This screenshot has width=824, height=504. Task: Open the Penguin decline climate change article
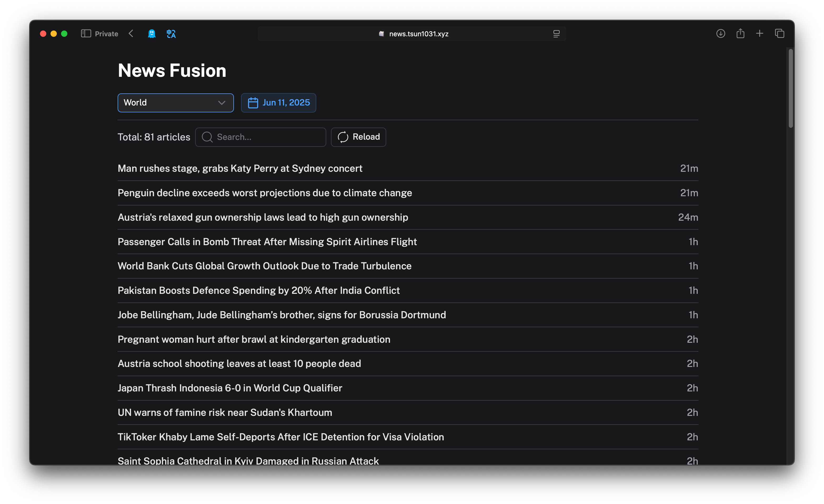264,193
